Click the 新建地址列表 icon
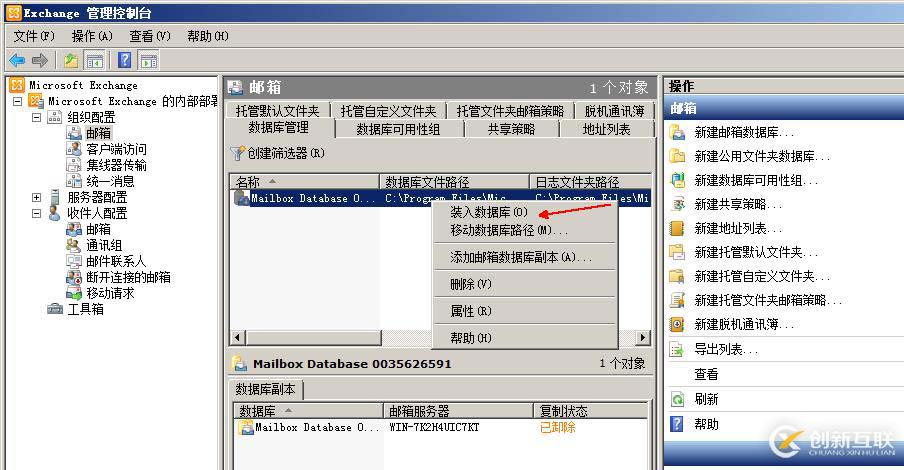 (x=677, y=228)
